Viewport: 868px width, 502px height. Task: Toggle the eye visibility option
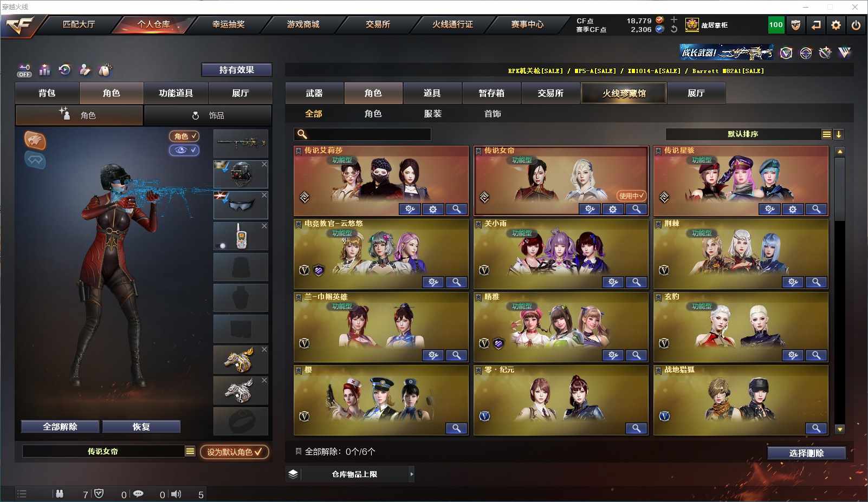point(184,150)
